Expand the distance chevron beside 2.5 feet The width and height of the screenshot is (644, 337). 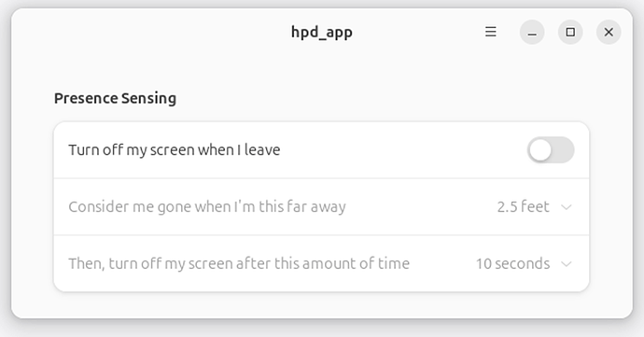pos(567,207)
